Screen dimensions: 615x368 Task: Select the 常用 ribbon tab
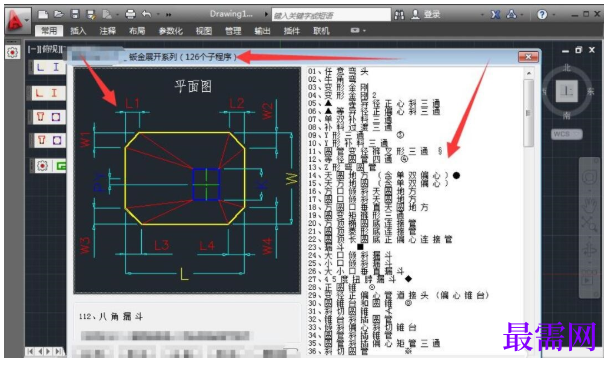(x=49, y=31)
